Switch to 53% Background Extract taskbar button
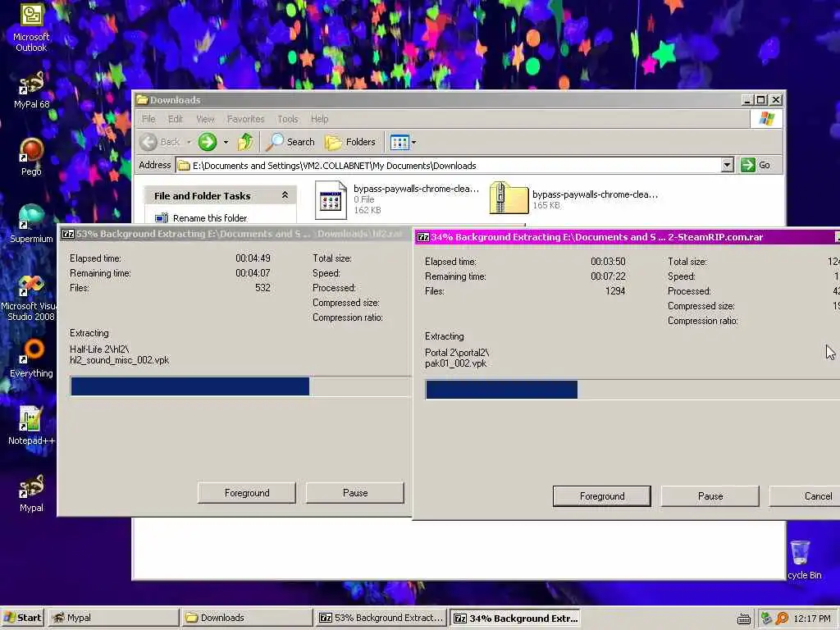The width and height of the screenshot is (840, 630). [381, 618]
